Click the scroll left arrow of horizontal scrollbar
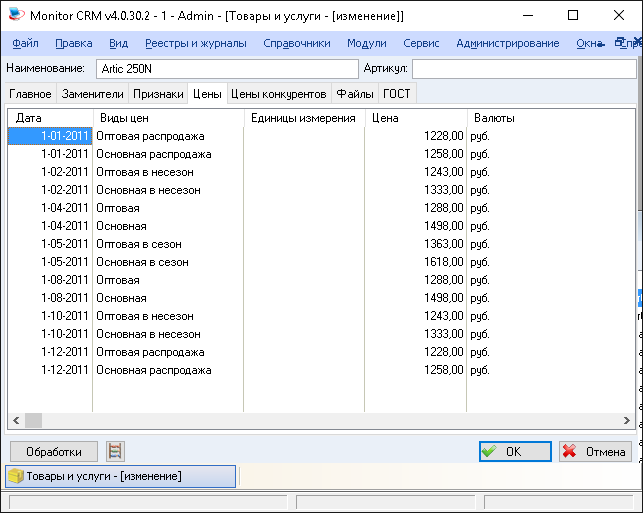 pyautogui.click(x=16, y=420)
